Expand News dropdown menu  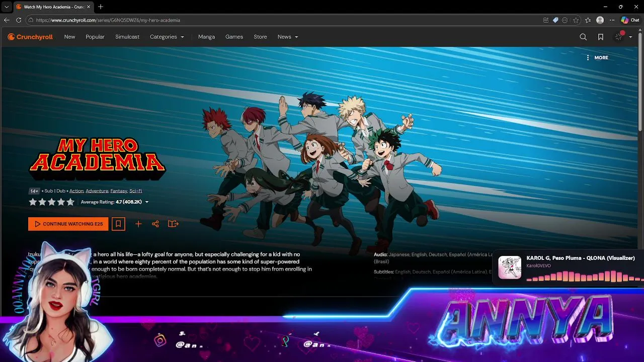pyautogui.click(x=288, y=37)
